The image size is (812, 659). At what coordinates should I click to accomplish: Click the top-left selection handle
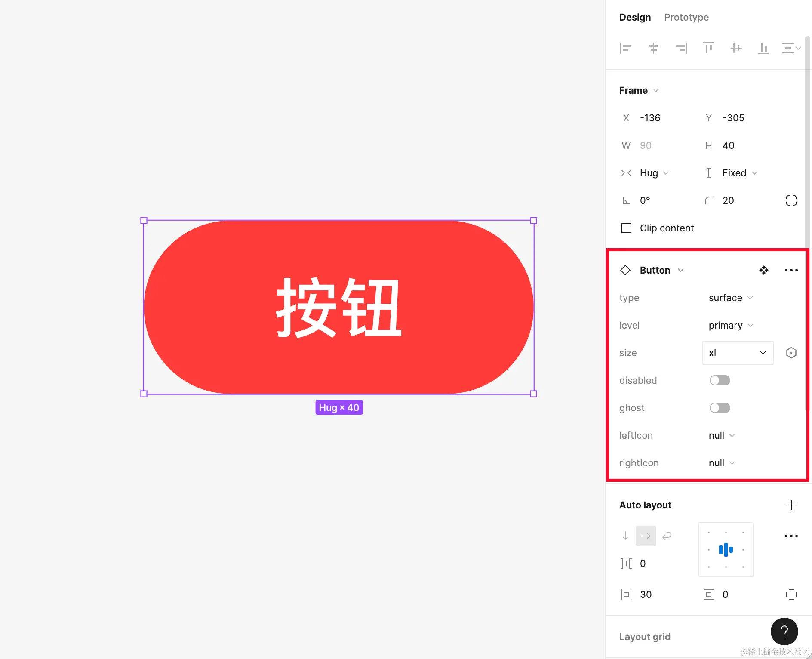click(144, 221)
